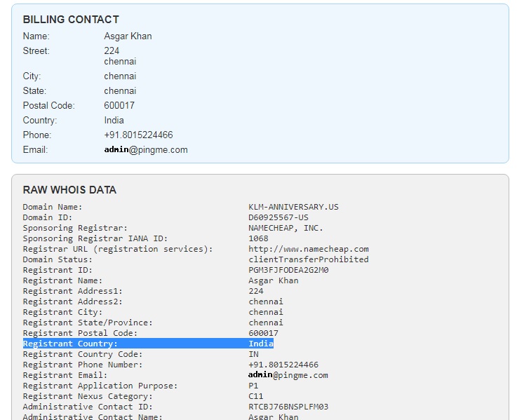Click the Registrant Email value in raw data
This screenshot has height=420, width=517.
click(288, 375)
